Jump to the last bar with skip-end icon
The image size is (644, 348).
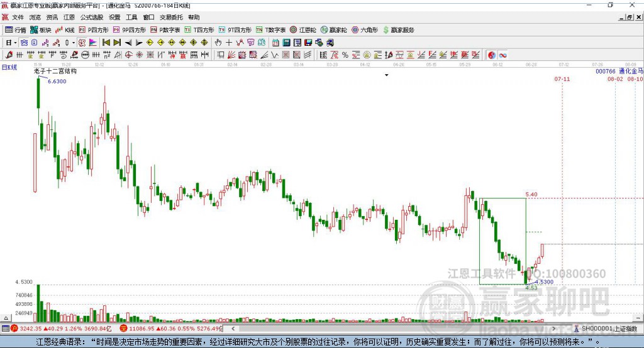click(x=117, y=43)
